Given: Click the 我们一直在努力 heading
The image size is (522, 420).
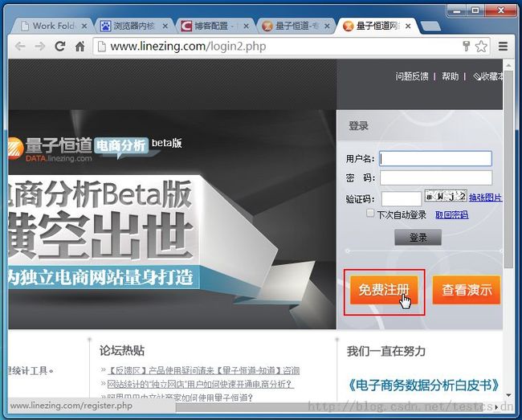Looking at the screenshot, I should pos(386,351).
